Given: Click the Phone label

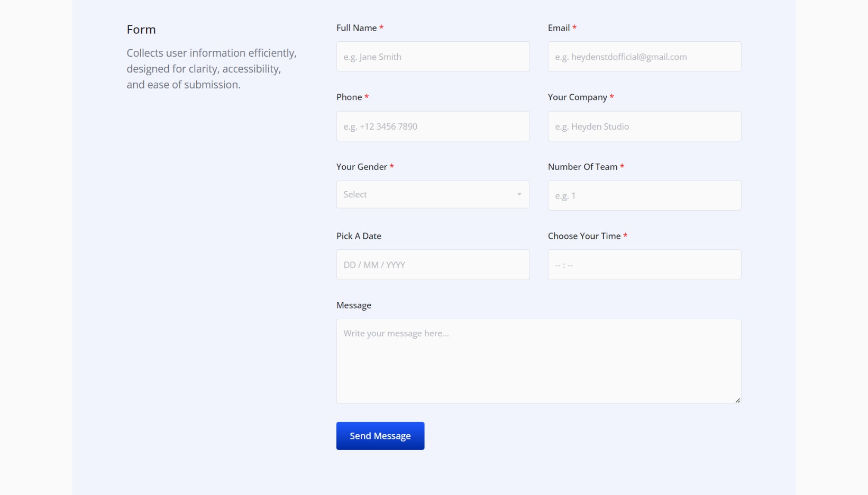Looking at the screenshot, I should tap(349, 97).
